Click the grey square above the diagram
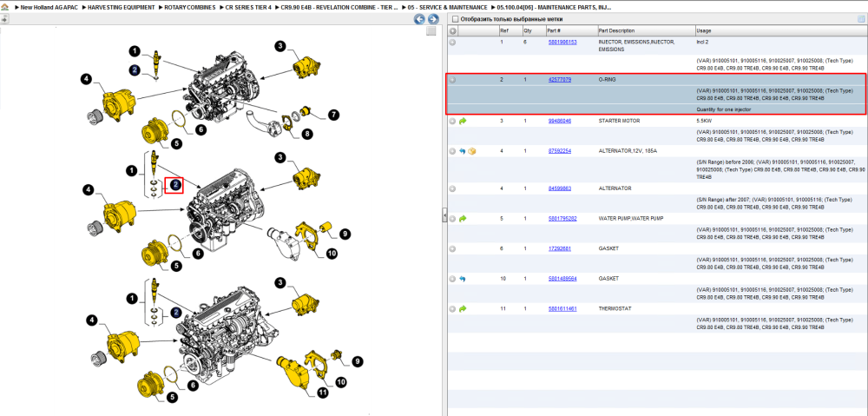This screenshot has width=868, height=416. (x=431, y=31)
